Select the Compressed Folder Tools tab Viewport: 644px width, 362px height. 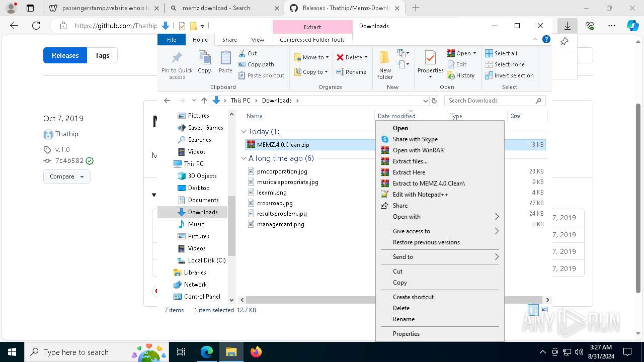[312, 40]
